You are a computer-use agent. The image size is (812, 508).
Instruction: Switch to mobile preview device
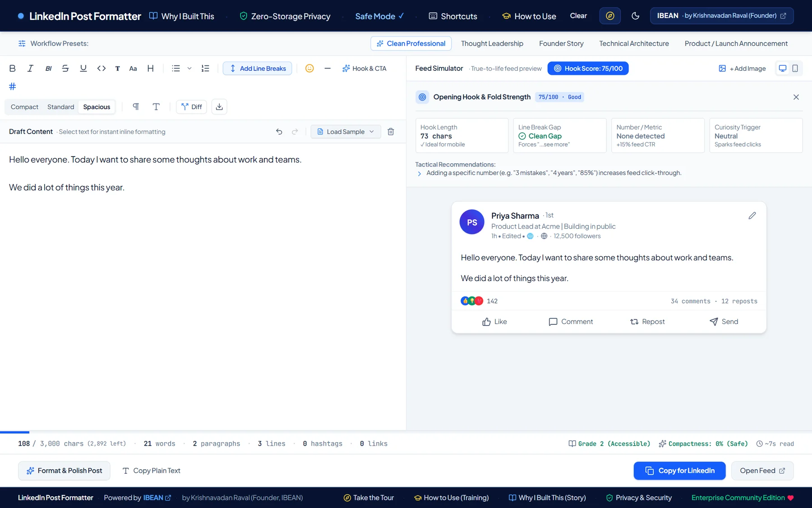click(x=795, y=69)
